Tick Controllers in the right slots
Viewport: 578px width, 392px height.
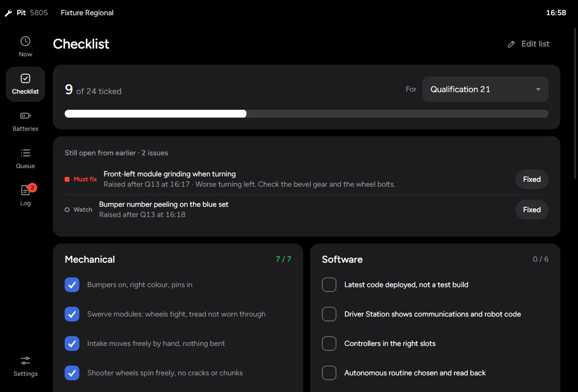[x=329, y=343]
